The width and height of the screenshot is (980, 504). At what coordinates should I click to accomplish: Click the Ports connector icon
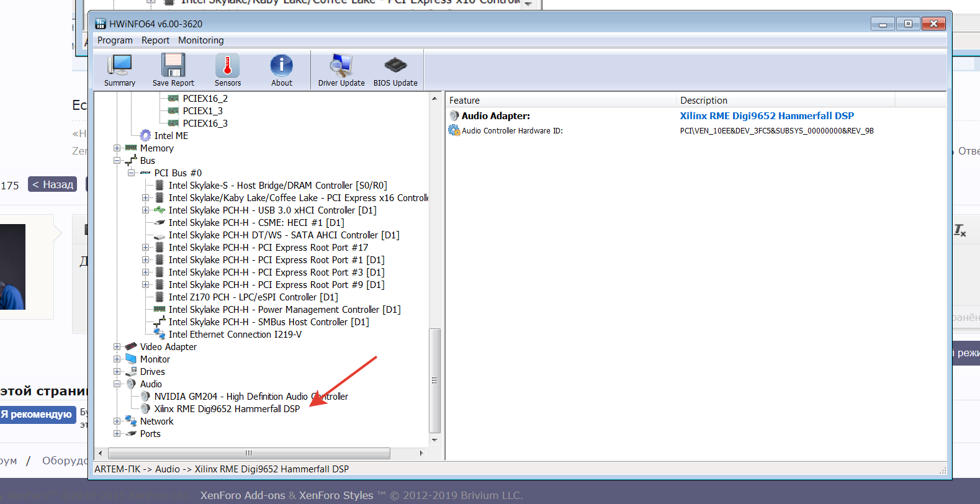130,433
